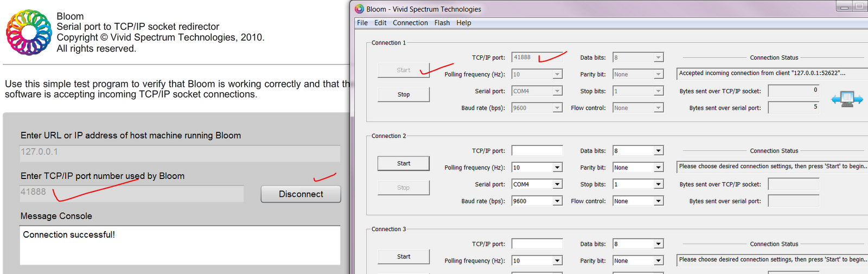The height and width of the screenshot is (274, 868).
Task: Click 'Message Console' label
Action: tap(56, 216)
